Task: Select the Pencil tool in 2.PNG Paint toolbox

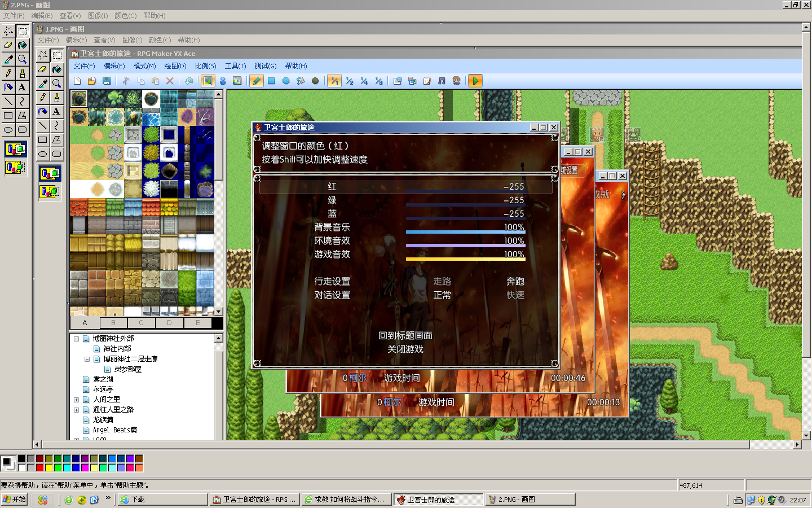Action: (8, 73)
